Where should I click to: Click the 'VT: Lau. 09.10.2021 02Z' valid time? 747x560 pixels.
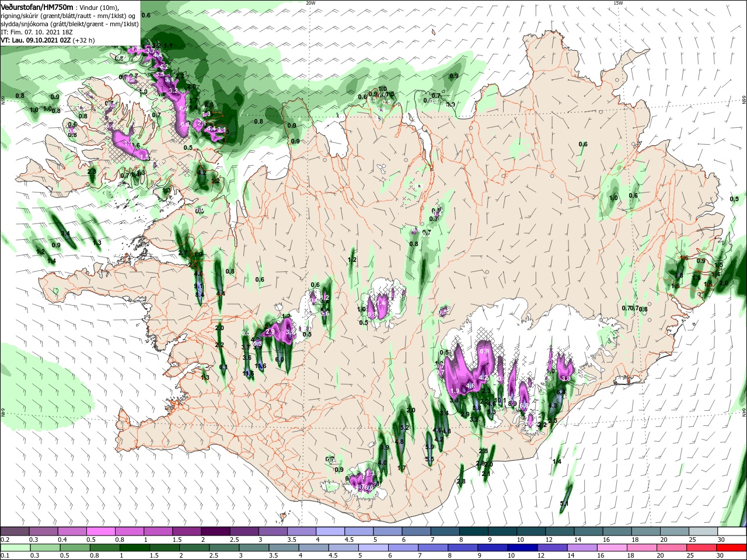pos(36,40)
